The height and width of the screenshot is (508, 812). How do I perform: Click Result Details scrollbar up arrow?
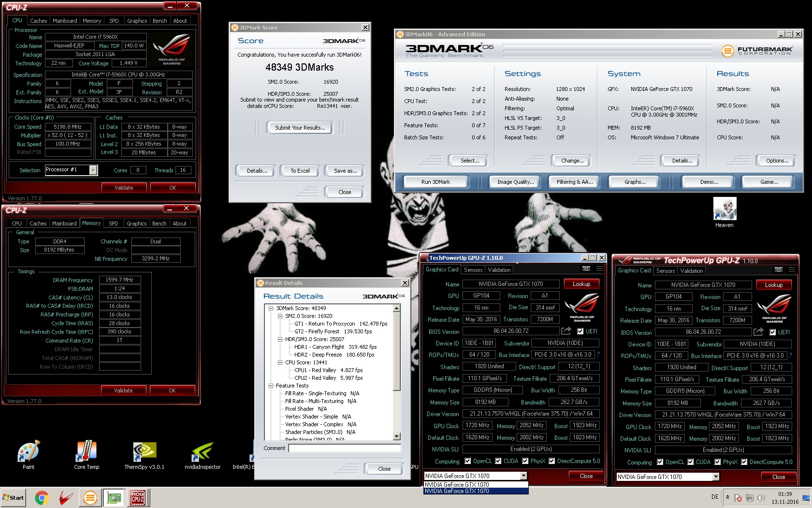point(397,308)
